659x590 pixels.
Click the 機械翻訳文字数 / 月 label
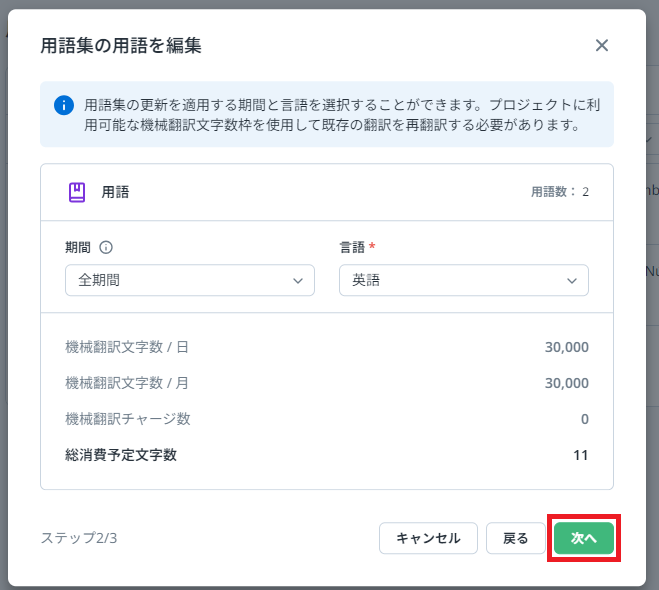point(127,383)
